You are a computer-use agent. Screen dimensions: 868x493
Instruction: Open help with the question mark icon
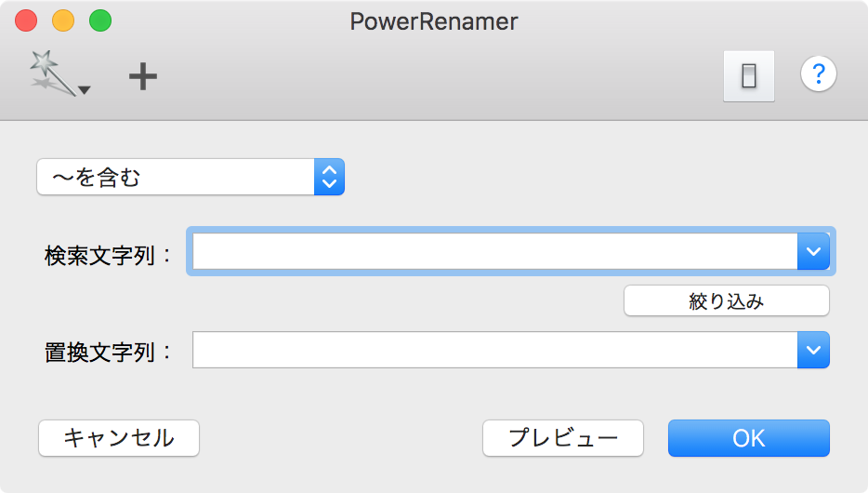coord(818,74)
